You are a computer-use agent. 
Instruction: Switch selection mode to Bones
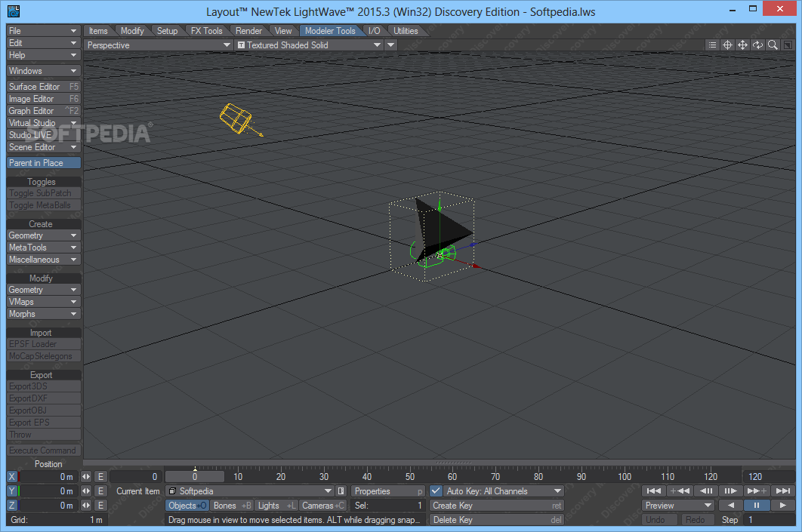[232, 505]
